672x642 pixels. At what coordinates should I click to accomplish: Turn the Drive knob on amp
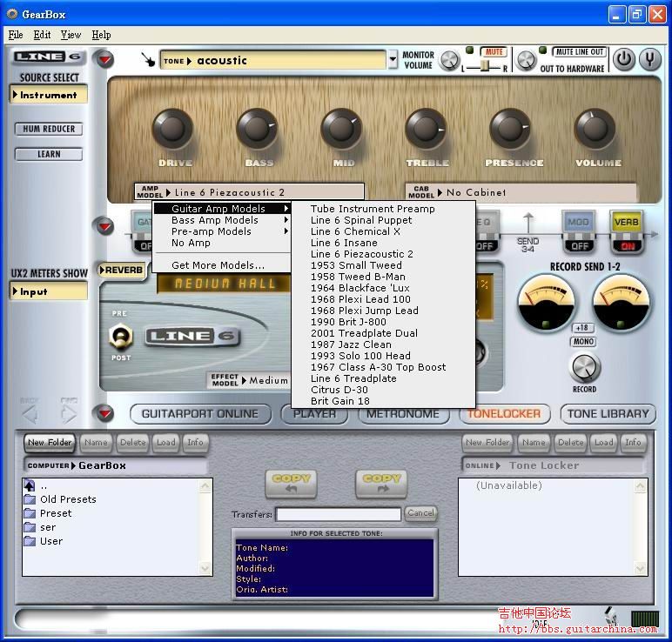pyautogui.click(x=173, y=130)
